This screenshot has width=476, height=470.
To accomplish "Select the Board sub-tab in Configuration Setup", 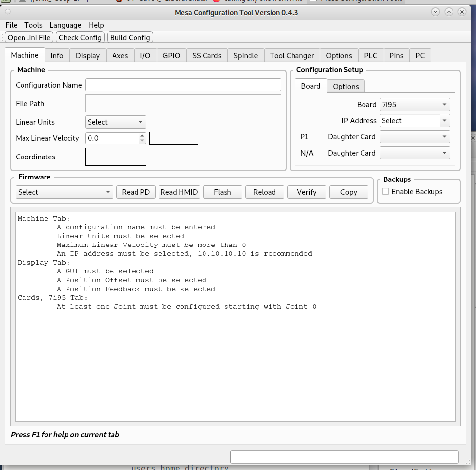I will tap(311, 86).
